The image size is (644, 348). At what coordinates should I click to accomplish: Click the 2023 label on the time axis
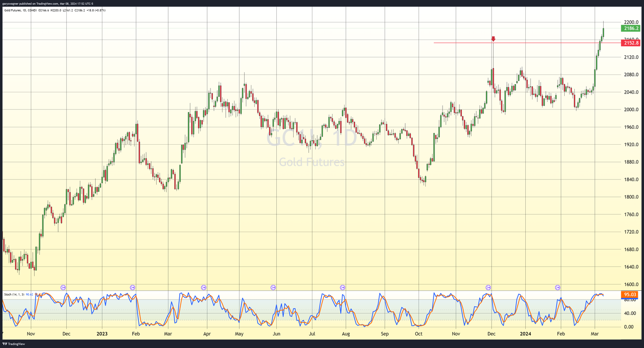click(x=101, y=334)
